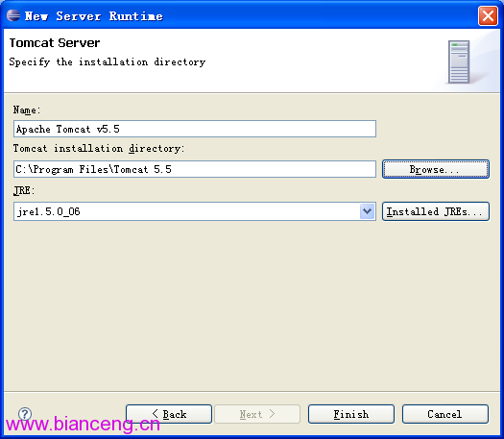
Task: Go Back to previous wizard page
Action: pos(169,414)
